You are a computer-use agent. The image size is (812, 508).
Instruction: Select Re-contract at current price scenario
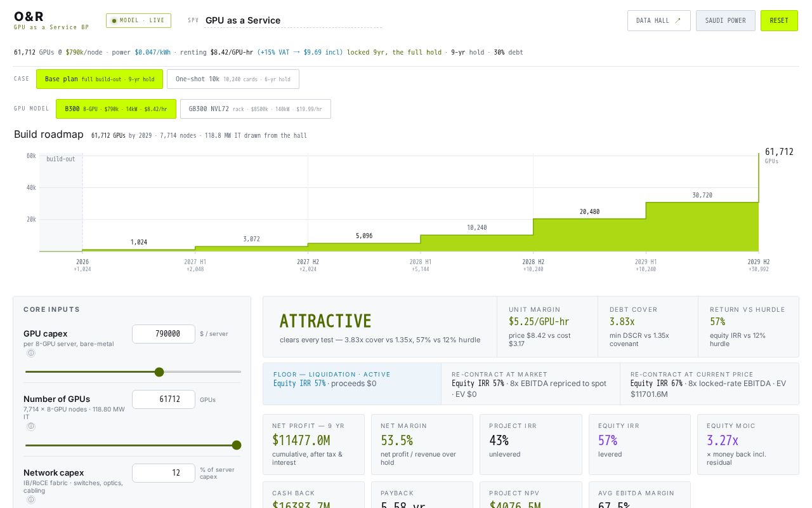[x=709, y=384]
